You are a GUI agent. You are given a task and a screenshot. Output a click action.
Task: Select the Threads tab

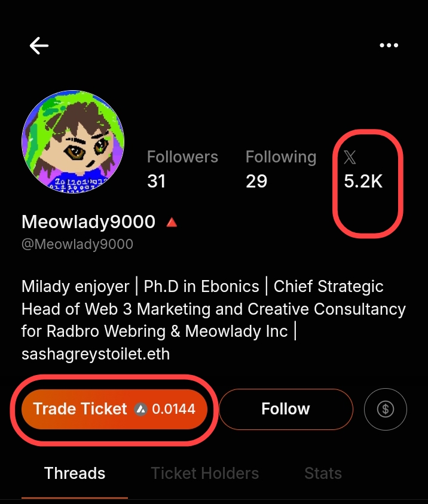75,474
